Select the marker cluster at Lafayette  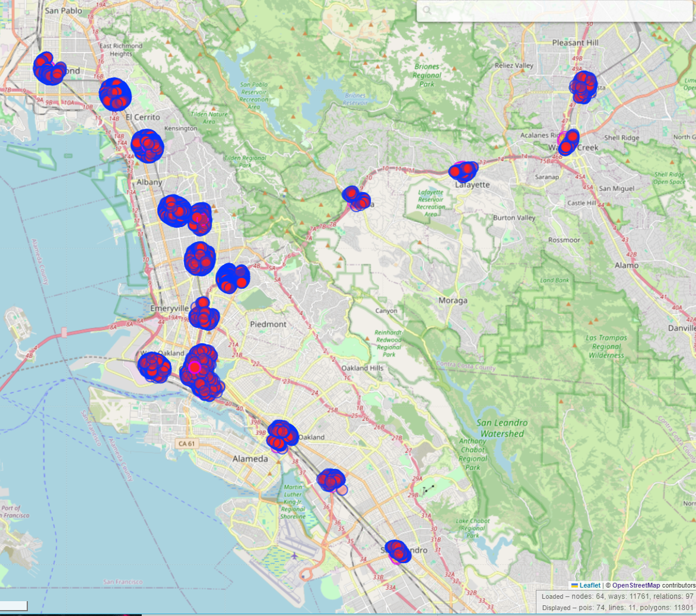coord(463,171)
